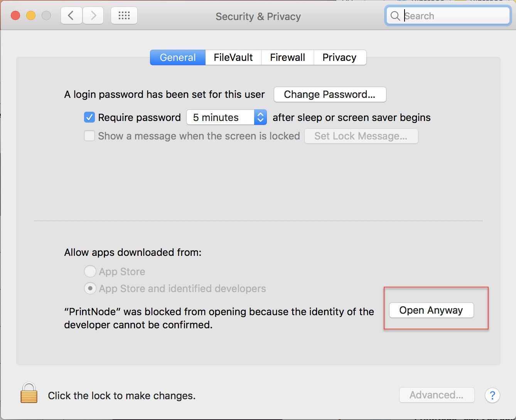This screenshot has height=420, width=516.
Task: Click Open Anyway for PrintNode
Action: [x=431, y=310]
